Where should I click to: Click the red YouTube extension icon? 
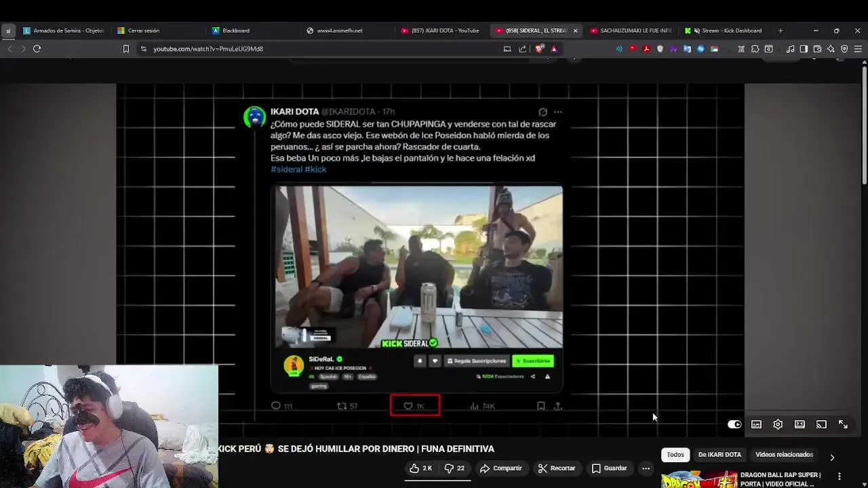click(633, 49)
